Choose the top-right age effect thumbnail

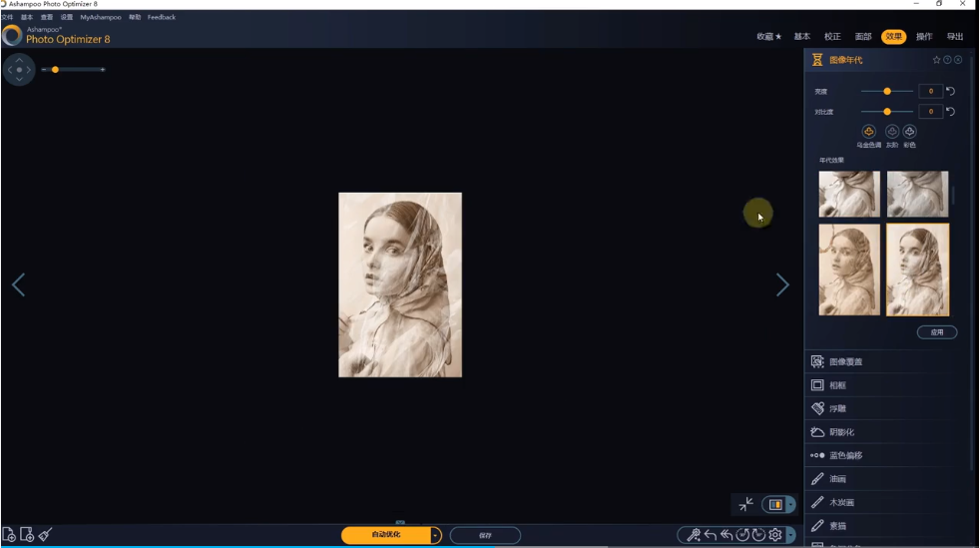[917, 195]
